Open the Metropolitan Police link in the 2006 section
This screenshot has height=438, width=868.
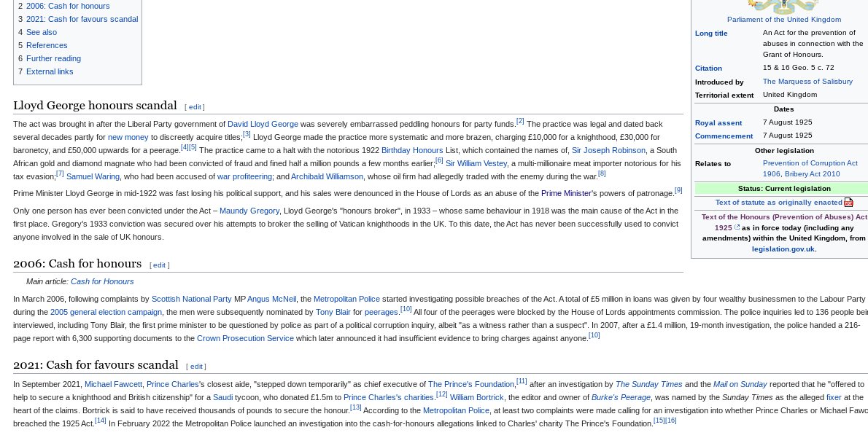point(346,300)
